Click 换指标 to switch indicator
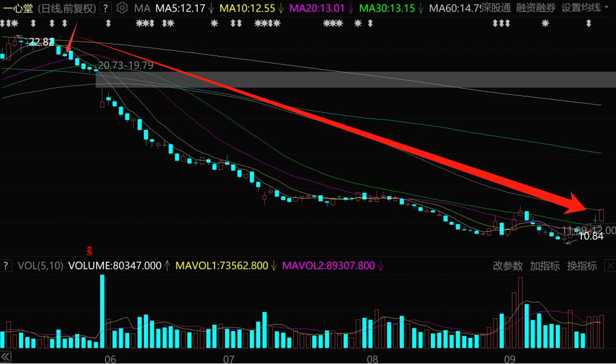This screenshot has height=364, width=616. [x=582, y=266]
